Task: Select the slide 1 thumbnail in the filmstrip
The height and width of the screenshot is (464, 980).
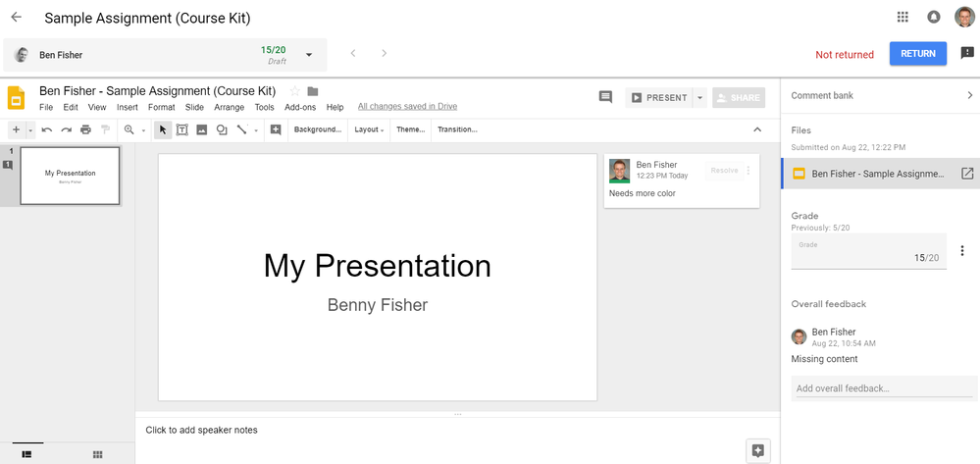Action: coord(70,177)
